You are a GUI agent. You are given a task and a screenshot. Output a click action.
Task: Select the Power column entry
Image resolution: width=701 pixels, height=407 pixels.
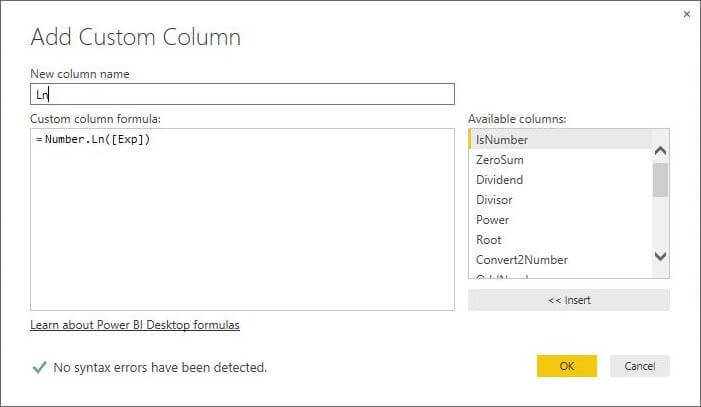[492, 220]
